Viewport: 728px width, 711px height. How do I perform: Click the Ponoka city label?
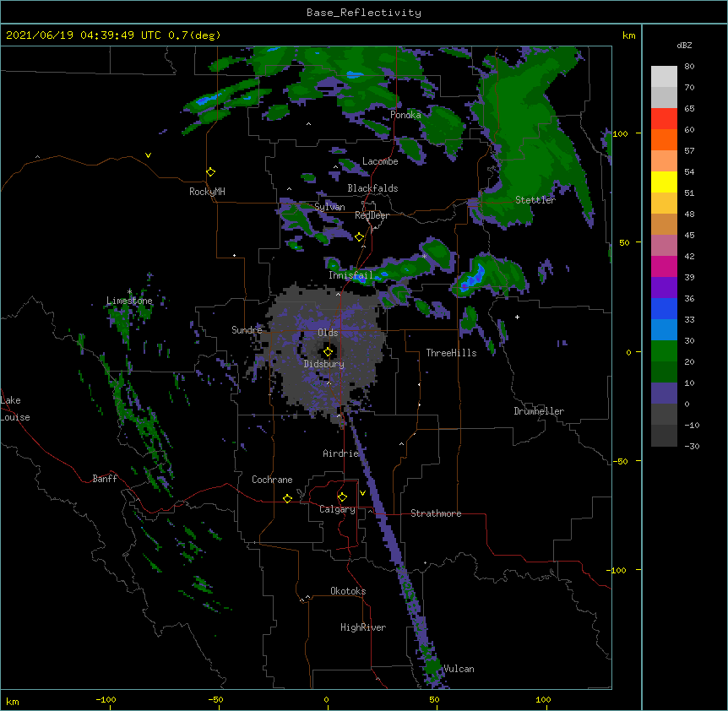[x=405, y=115]
